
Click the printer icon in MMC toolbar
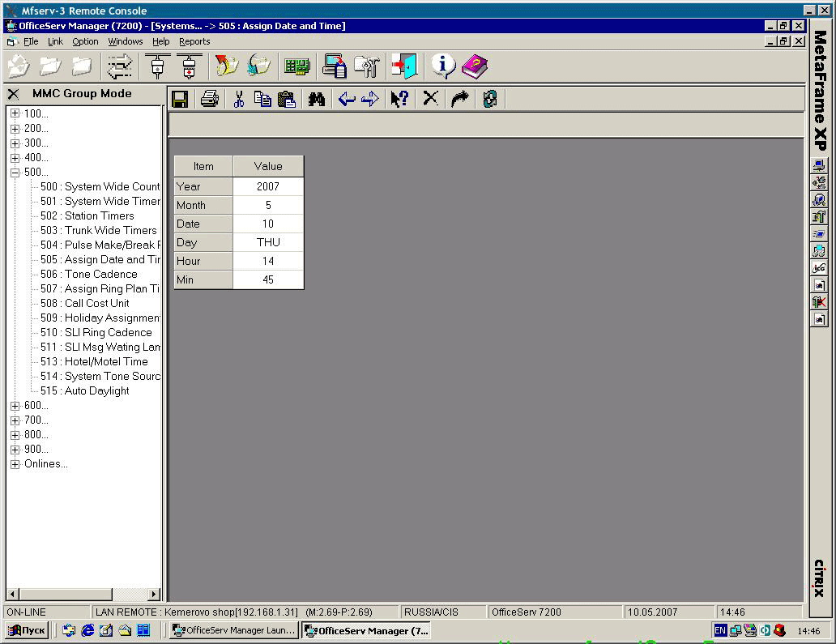[x=210, y=99]
